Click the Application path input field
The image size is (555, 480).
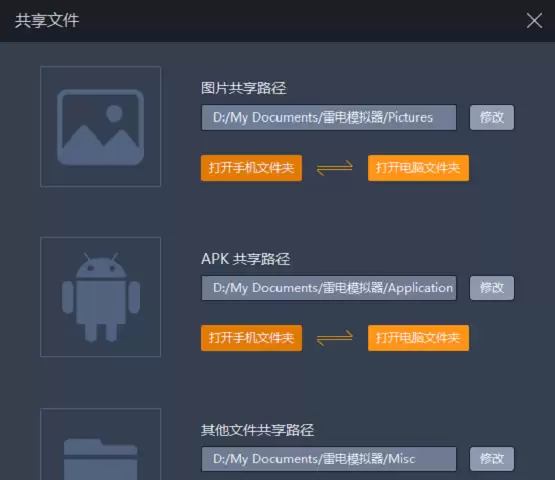[329, 288]
